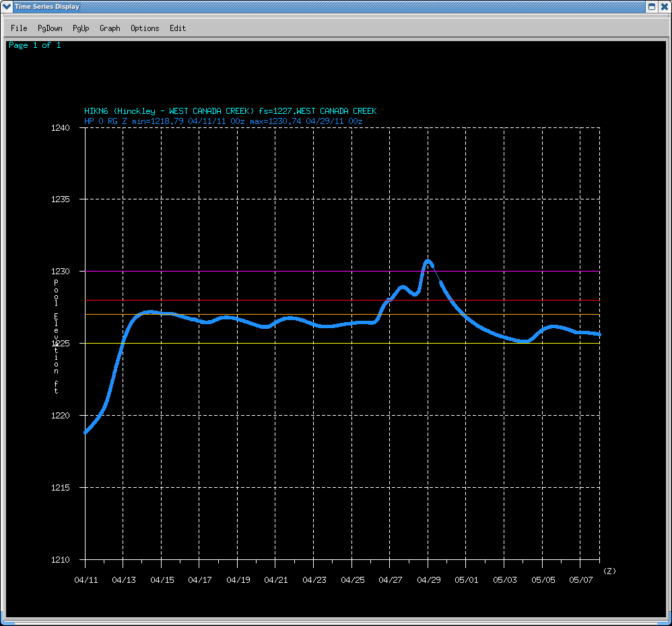
Task: Click the 1240 y-axis label
Action: pos(60,128)
